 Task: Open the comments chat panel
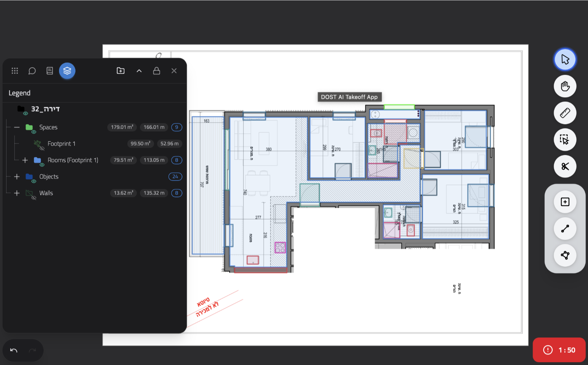point(32,71)
